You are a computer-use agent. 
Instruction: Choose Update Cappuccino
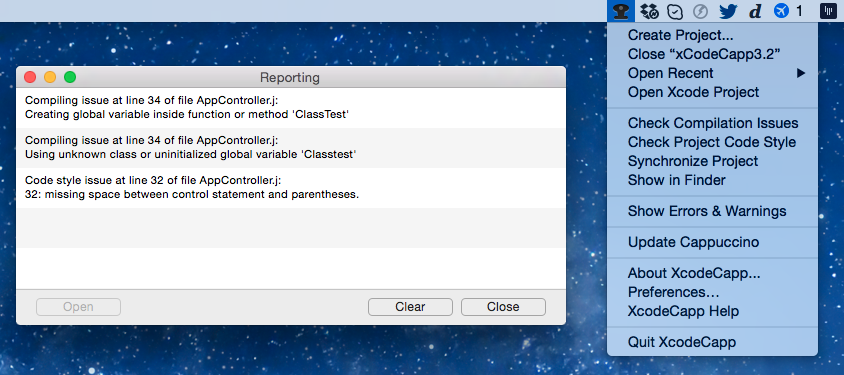(x=712, y=243)
